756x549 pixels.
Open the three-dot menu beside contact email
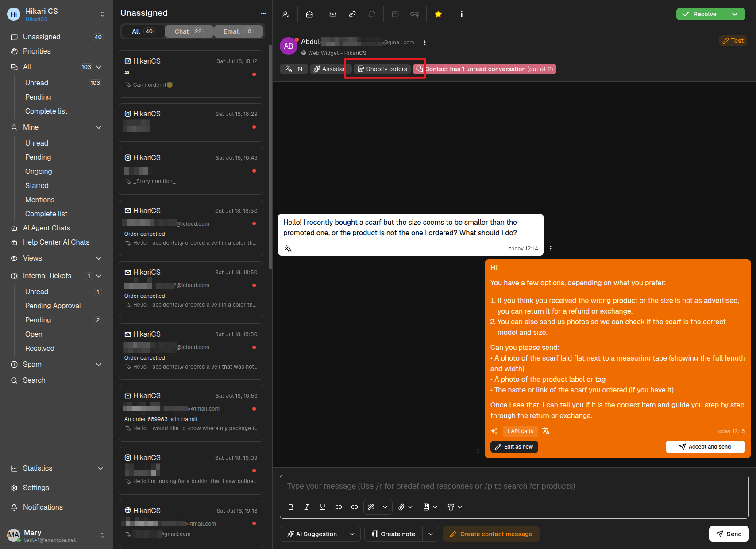tap(425, 43)
